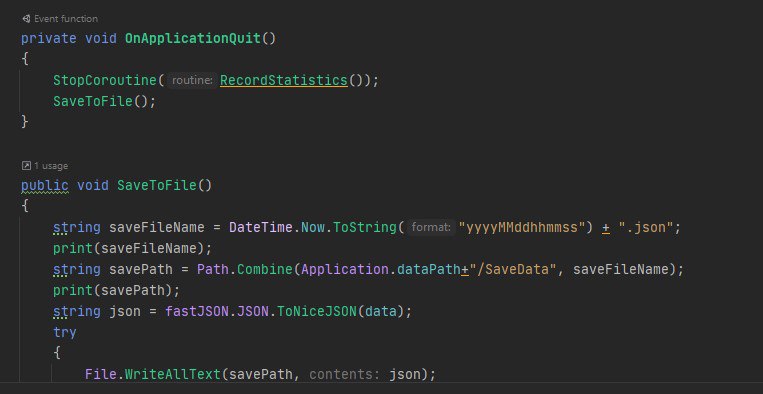
Task: Click the 'private' keyword
Action: click(x=49, y=38)
